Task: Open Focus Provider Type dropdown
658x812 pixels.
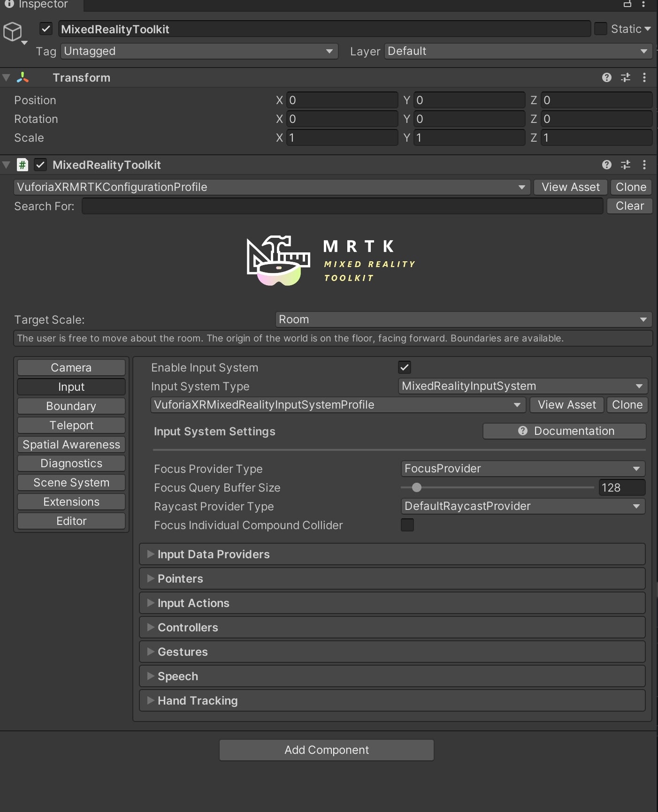Action: (x=523, y=469)
